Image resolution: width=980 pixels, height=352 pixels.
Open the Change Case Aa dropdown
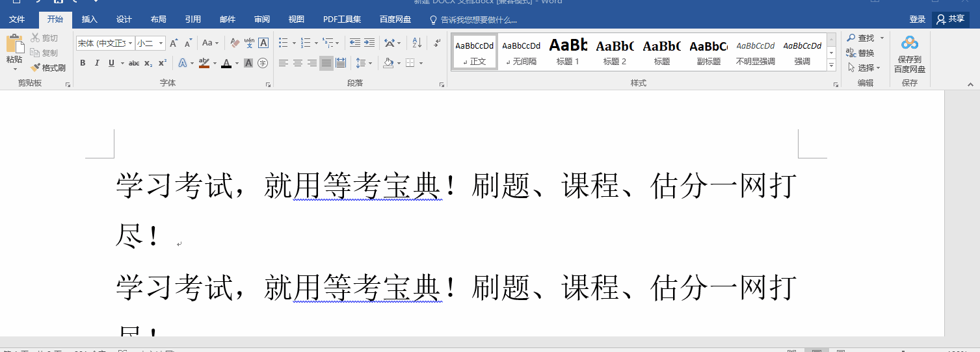[210, 44]
